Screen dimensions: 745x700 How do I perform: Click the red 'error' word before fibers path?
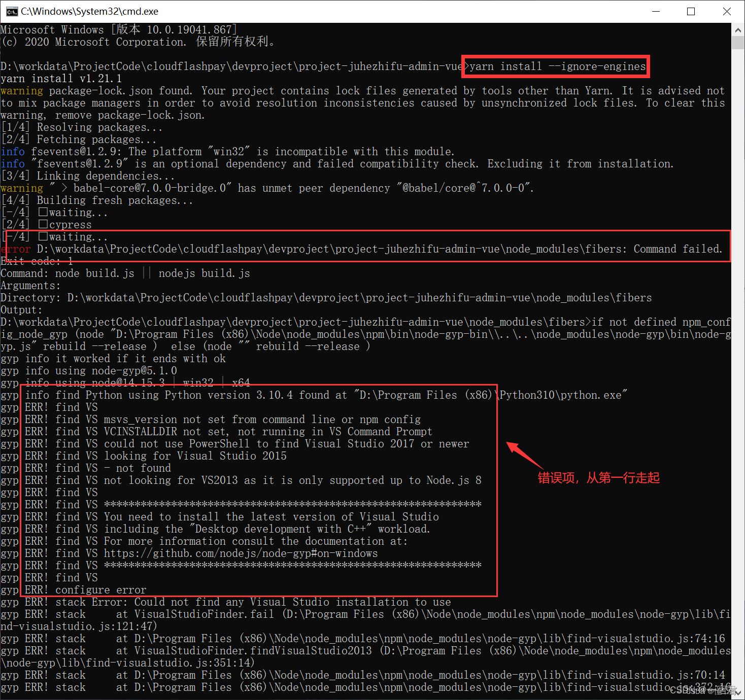tap(15, 249)
